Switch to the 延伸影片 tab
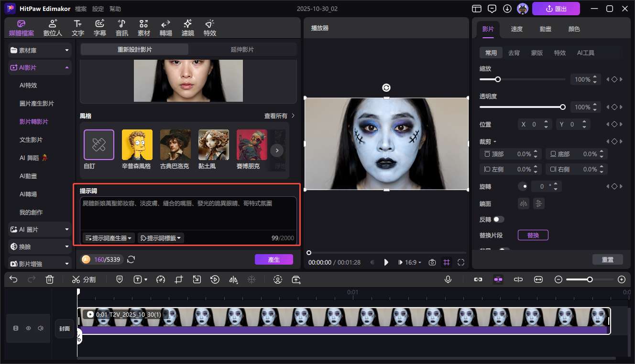Viewport: 635px width, 364px height. pyautogui.click(x=241, y=49)
